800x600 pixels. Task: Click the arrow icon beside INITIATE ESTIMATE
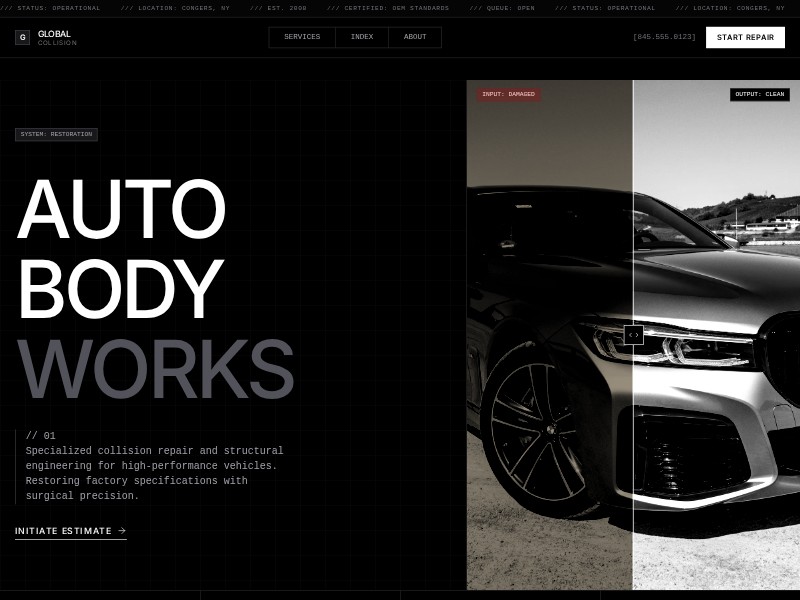point(120,531)
